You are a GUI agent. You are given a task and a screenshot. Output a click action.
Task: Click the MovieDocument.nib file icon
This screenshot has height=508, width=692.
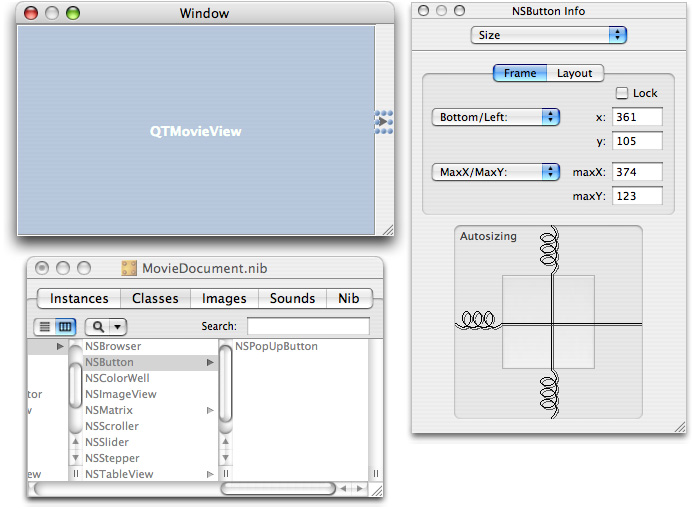click(129, 268)
